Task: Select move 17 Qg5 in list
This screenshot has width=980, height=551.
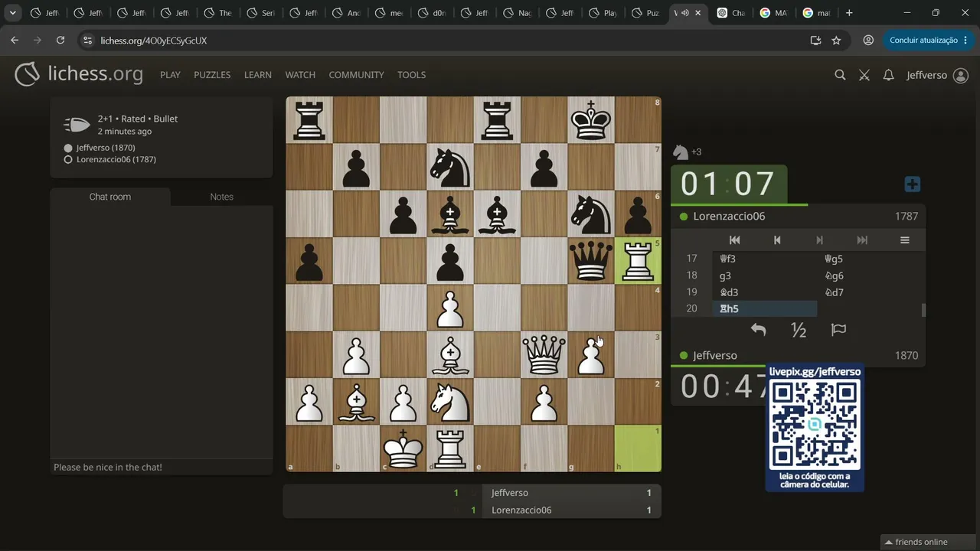Action: click(x=869, y=259)
